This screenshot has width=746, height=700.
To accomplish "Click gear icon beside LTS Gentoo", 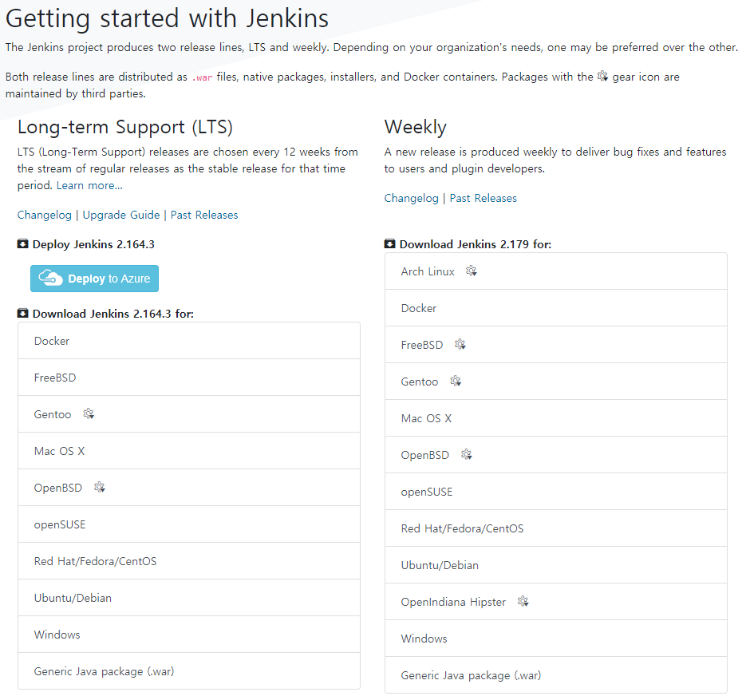I will point(89,414).
